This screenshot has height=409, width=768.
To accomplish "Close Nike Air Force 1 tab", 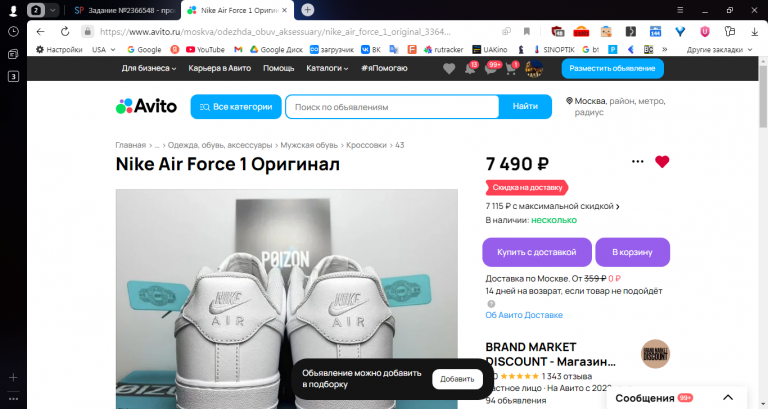I will click(x=285, y=10).
